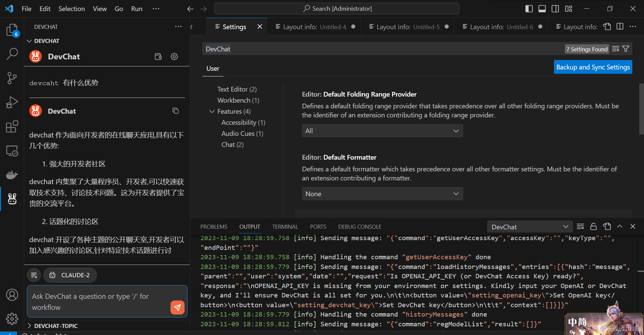Open Settings JSON file icon
This screenshot has width=644, height=335.
(607, 26)
